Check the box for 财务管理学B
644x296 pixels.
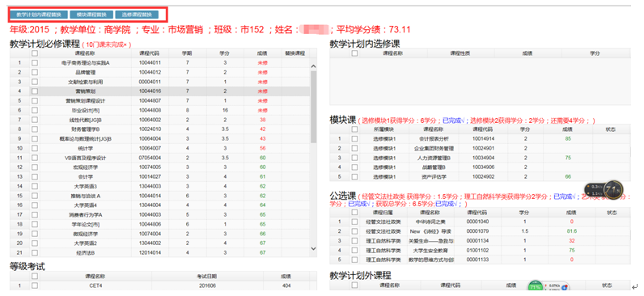35,129
